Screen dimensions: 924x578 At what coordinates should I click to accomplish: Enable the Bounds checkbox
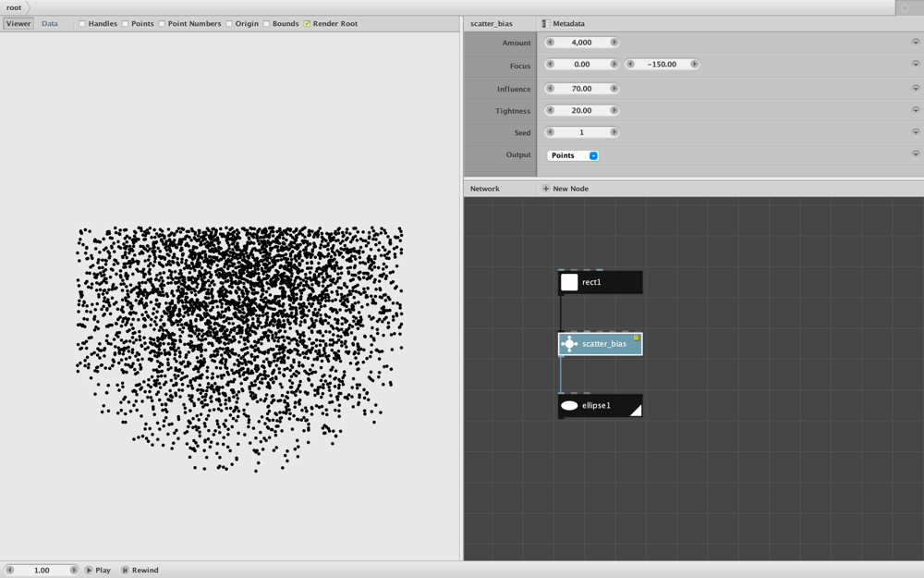266,24
